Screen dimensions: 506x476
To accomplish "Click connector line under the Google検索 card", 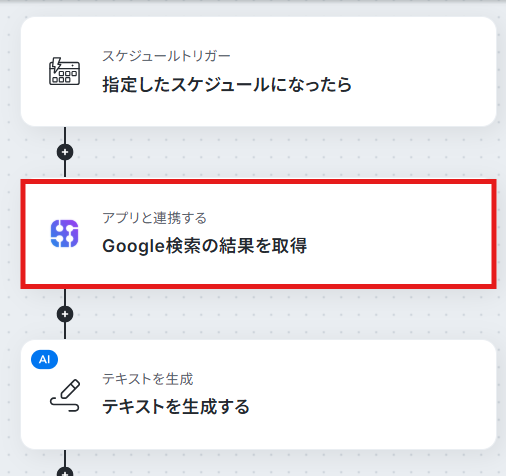I will tap(65, 297).
